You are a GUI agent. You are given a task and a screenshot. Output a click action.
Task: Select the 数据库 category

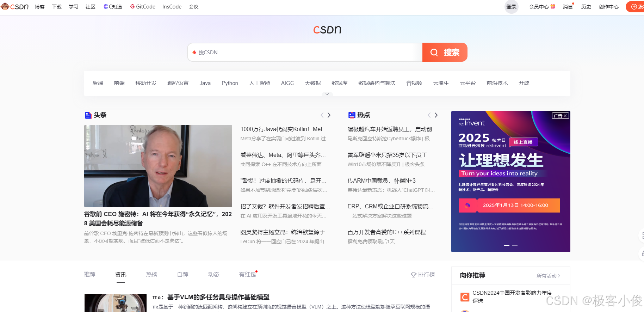340,83
